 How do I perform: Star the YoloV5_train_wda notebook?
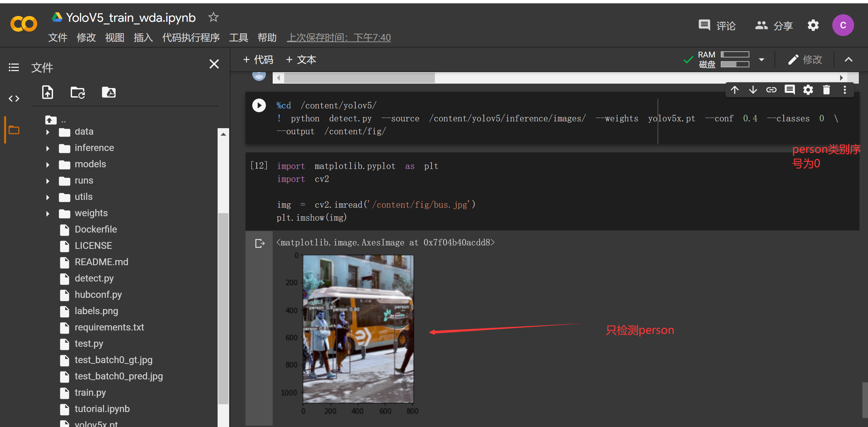(x=214, y=17)
